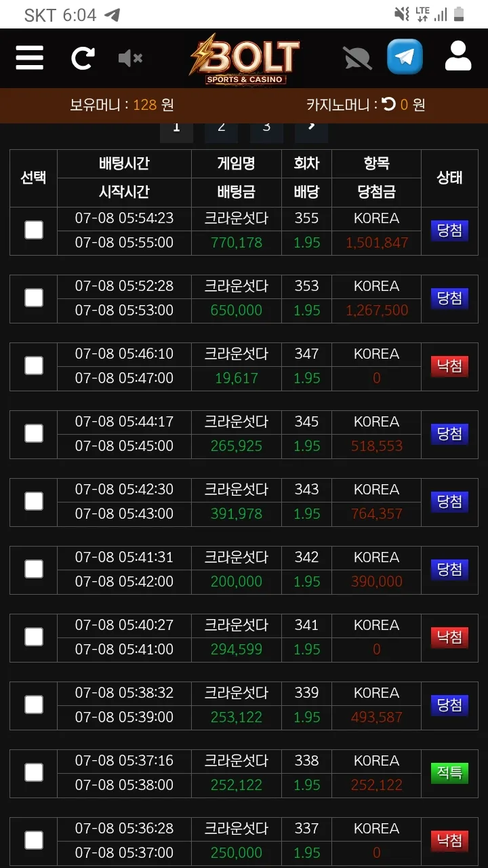Open the user profile icon
Viewport: 488px width, 868px height.
(458, 56)
